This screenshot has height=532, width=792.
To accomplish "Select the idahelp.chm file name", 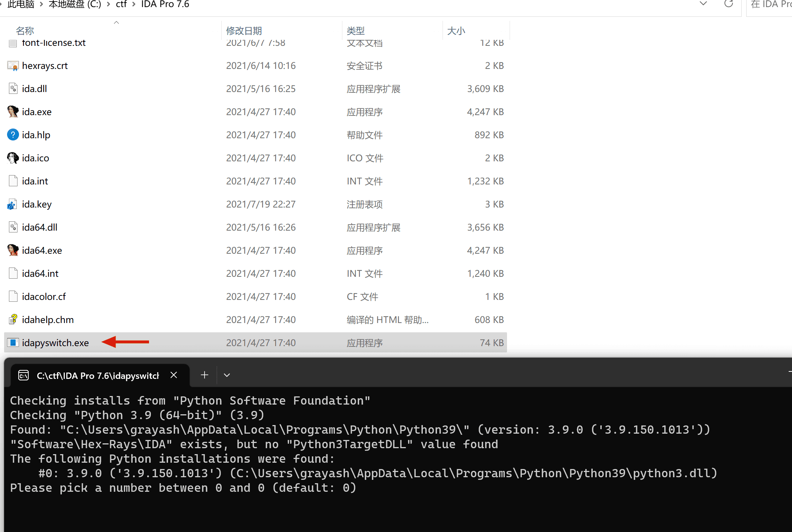I will pos(48,320).
